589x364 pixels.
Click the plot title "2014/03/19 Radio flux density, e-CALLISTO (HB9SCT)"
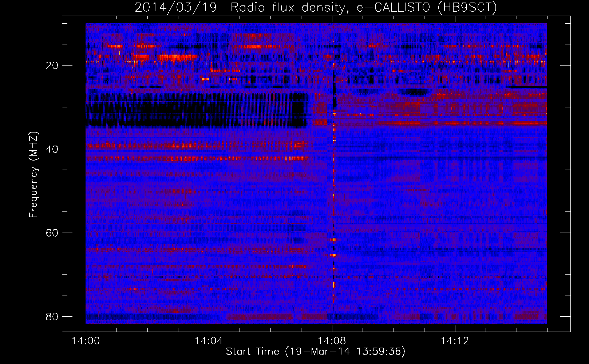coord(316,7)
